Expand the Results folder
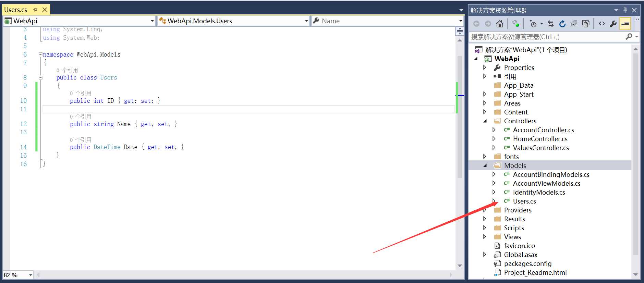 [485, 219]
